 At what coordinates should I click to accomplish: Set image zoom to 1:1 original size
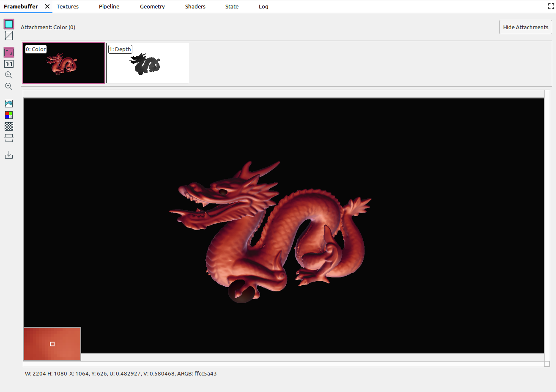pos(9,64)
